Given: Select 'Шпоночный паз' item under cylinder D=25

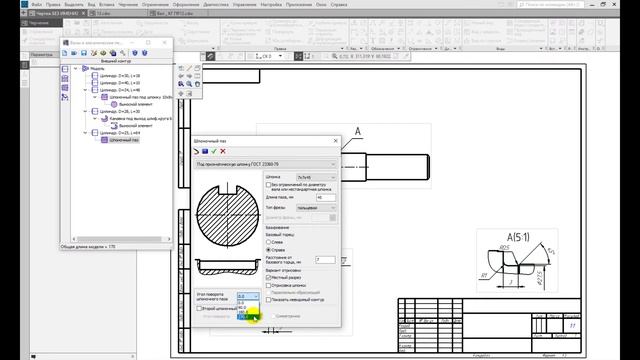Looking at the screenshot, I should 124,140.
